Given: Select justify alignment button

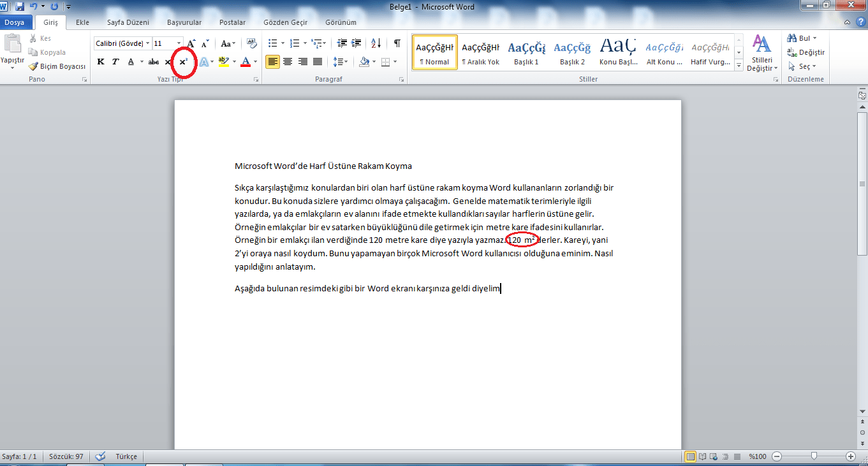Looking at the screenshot, I should [317, 62].
